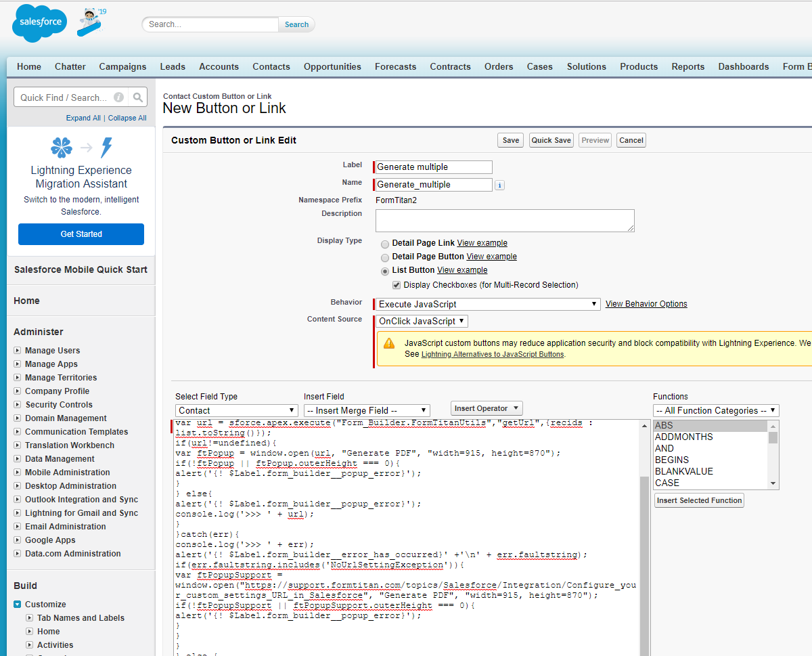The height and width of the screenshot is (656, 812).
Task: Collapse the Customize section arrow
Action: pos(18,605)
